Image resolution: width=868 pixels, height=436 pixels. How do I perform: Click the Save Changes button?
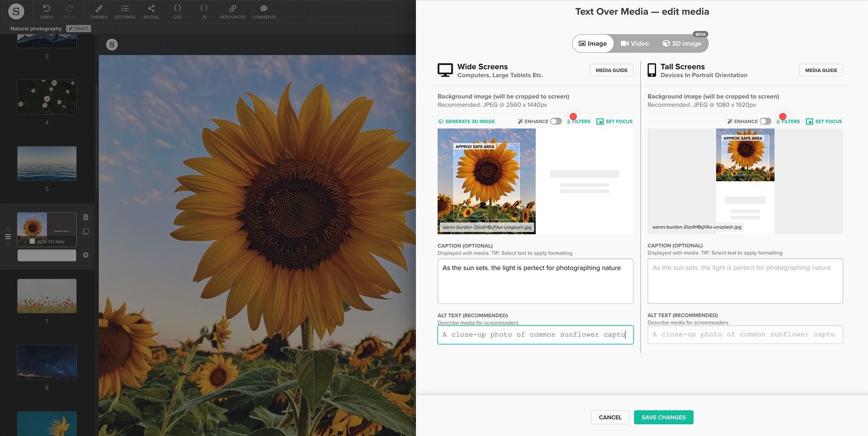click(663, 417)
